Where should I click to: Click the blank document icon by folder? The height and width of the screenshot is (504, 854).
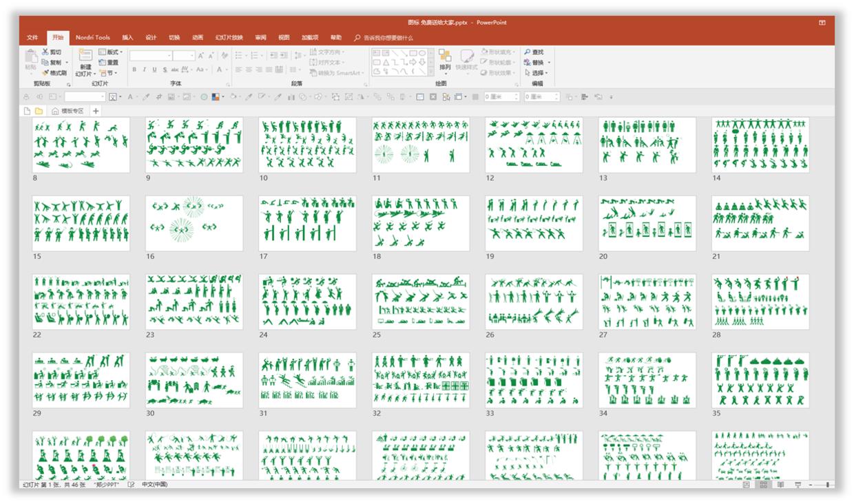[x=28, y=111]
